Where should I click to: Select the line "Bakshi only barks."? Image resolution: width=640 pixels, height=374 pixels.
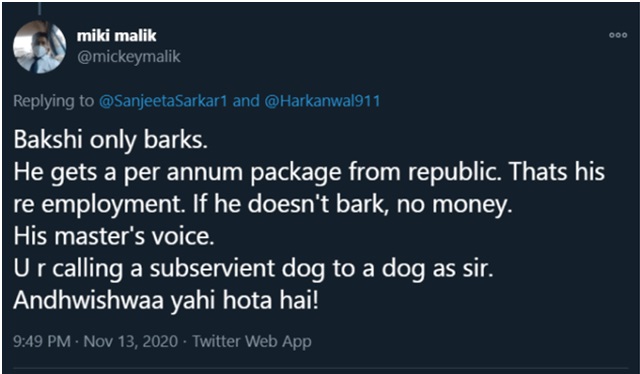coord(111,140)
